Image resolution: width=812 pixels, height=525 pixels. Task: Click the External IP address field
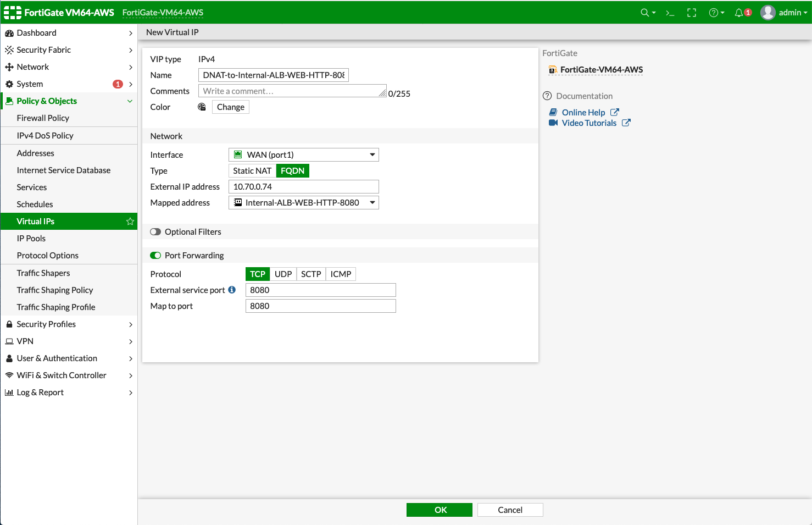[x=303, y=187]
